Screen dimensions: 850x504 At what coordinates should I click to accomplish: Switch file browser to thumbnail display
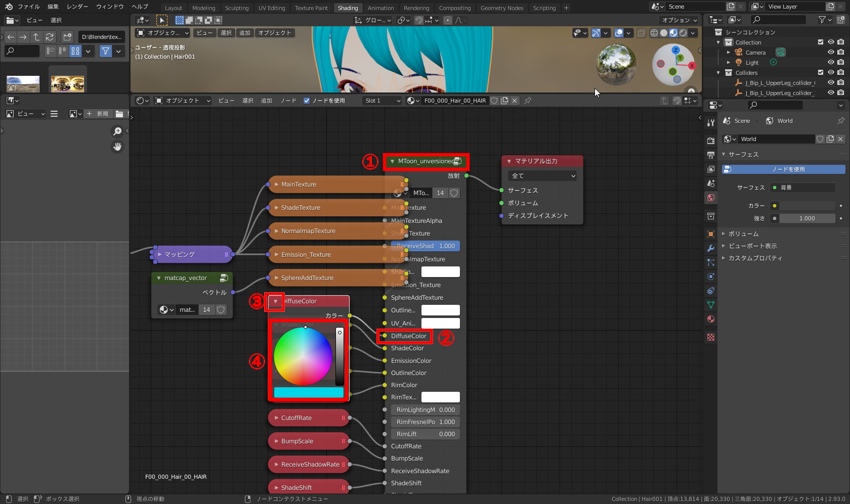75,51
